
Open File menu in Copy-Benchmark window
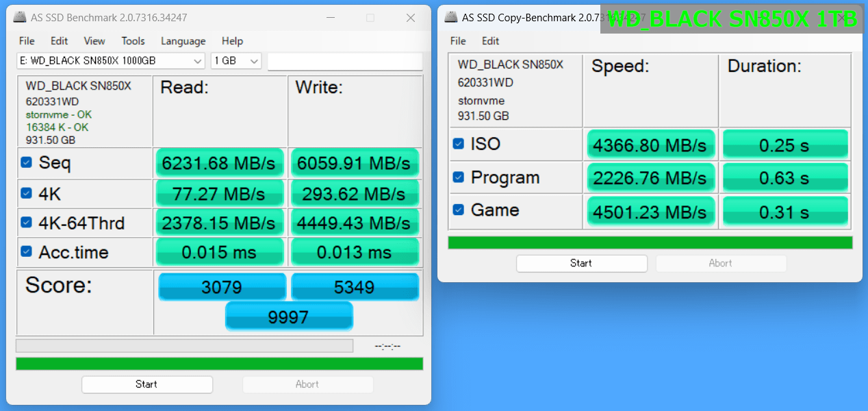click(x=458, y=41)
